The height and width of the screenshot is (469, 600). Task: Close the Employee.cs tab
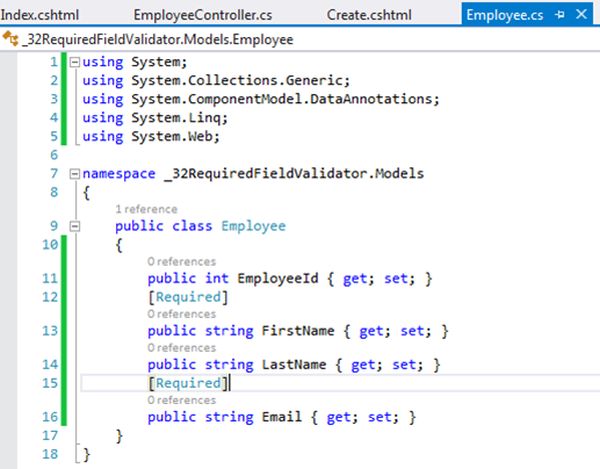pos(581,15)
